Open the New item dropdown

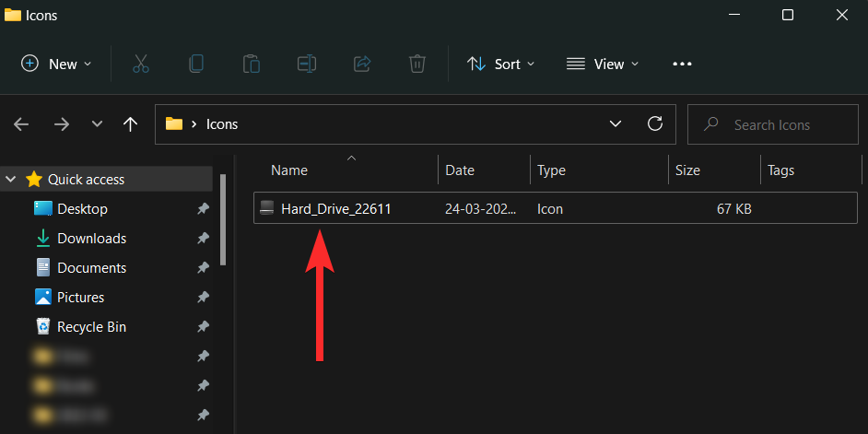56,64
